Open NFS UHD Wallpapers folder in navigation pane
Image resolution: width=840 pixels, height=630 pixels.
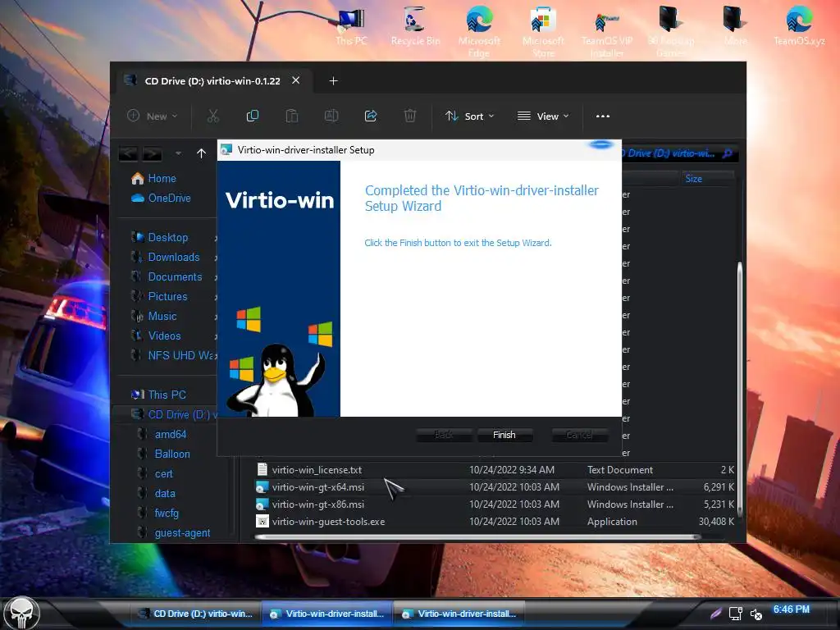pos(180,356)
